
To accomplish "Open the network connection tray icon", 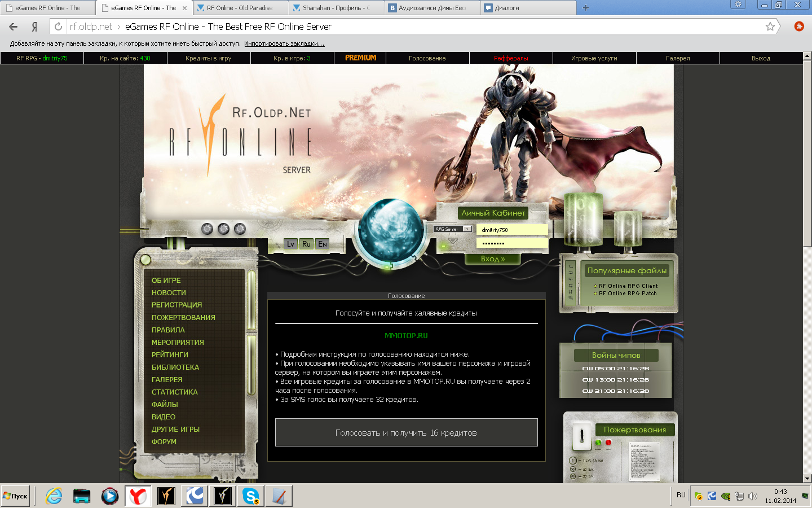I will [x=739, y=496].
